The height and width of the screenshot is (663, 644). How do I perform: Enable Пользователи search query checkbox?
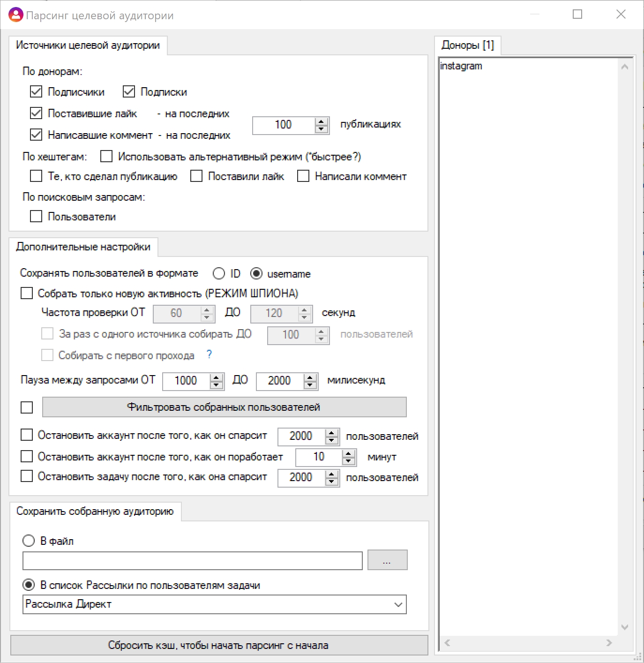[x=36, y=216]
